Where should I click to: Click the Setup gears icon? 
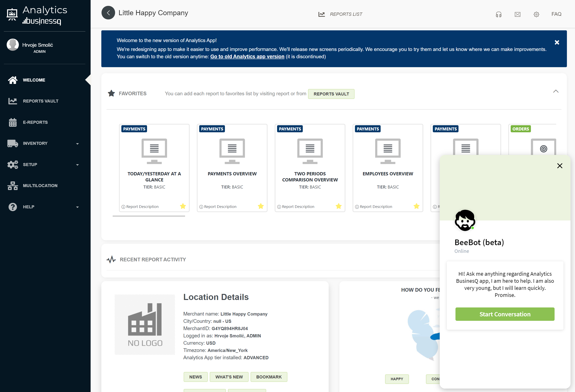pos(13,165)
